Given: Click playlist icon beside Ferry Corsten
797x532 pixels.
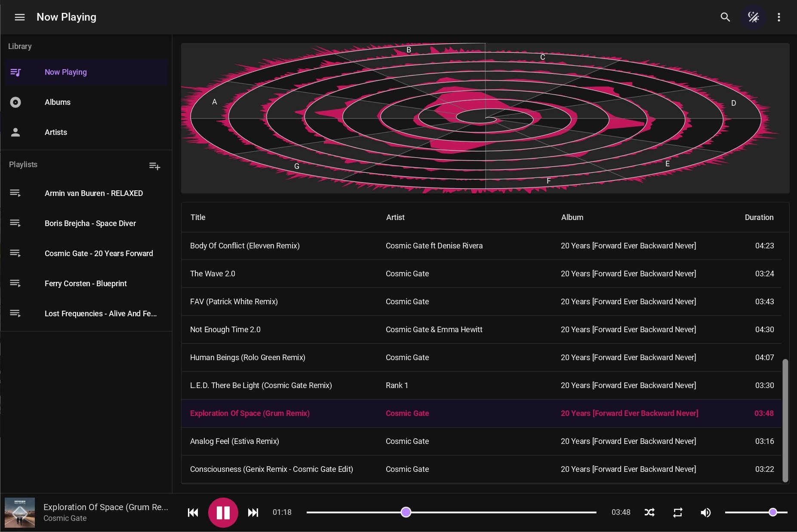Looking at the screenshot, I should 15,284.
